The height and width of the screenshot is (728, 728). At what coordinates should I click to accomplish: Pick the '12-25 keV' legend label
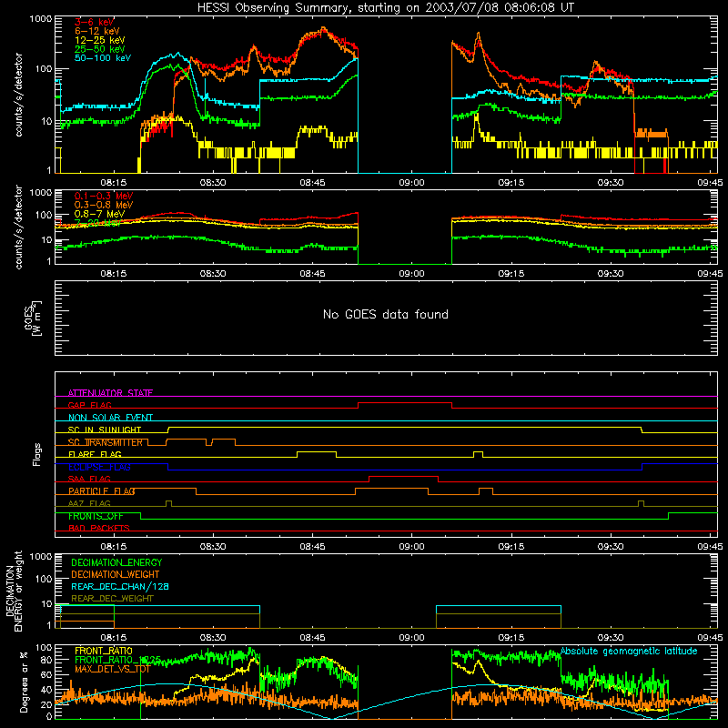point(100,40)
